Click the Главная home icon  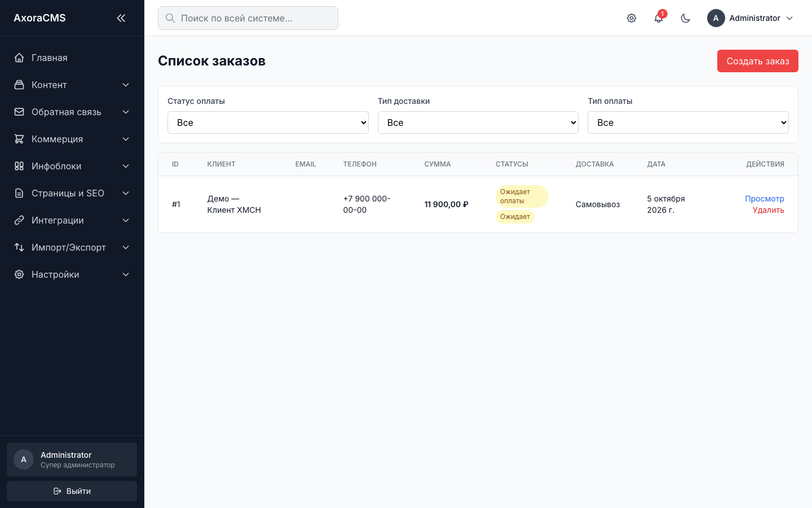pos(19,58)
